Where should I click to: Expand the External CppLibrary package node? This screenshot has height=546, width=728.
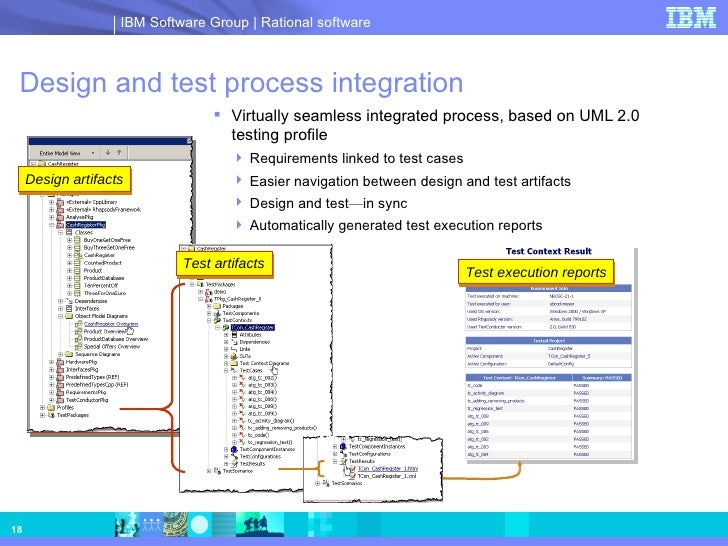[52, 202]
